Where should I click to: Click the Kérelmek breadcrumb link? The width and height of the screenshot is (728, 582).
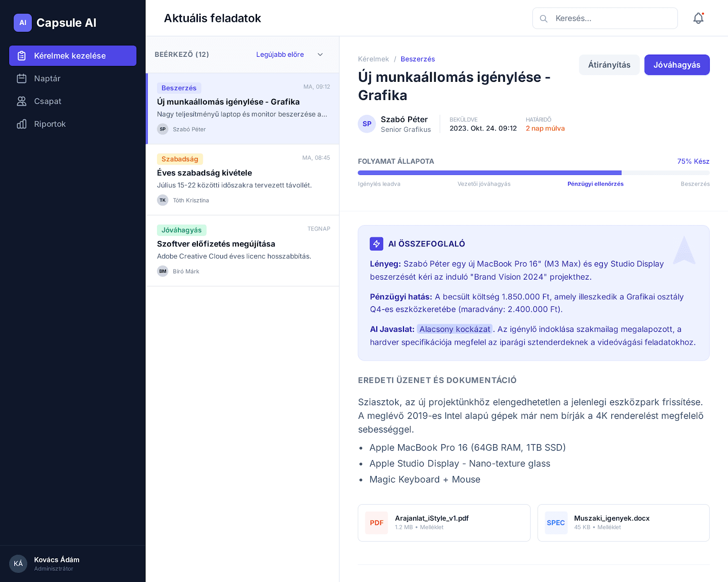[x=373, y=59]
